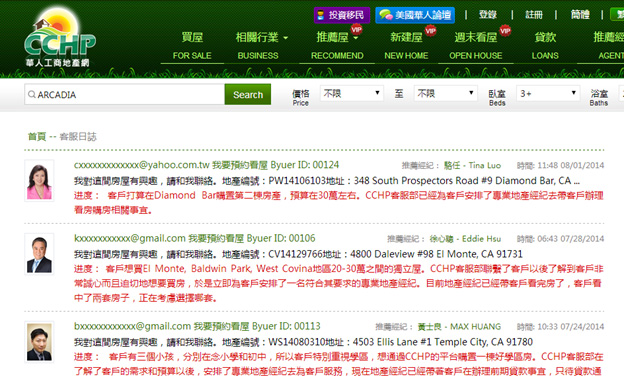
Task: Click the ARCADIA search input field
Action: 125,94
